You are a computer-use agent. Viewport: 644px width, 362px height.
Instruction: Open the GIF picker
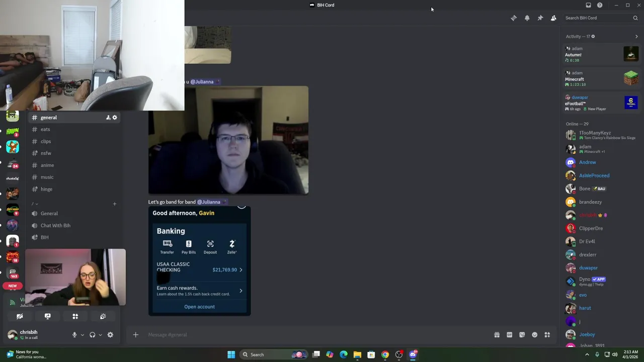pyautogui.click(x=509, y=335)
